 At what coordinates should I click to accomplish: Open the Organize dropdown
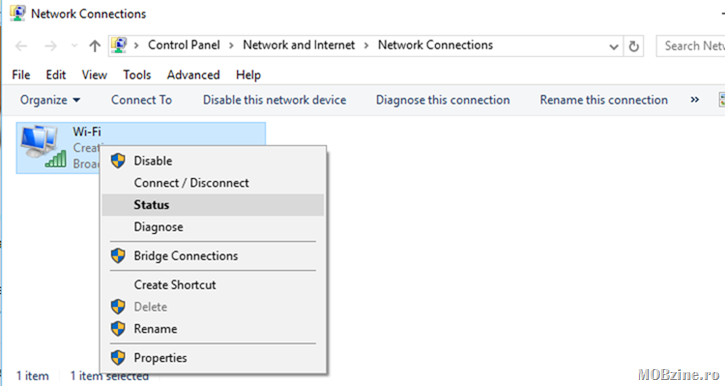tap(50, 100)
